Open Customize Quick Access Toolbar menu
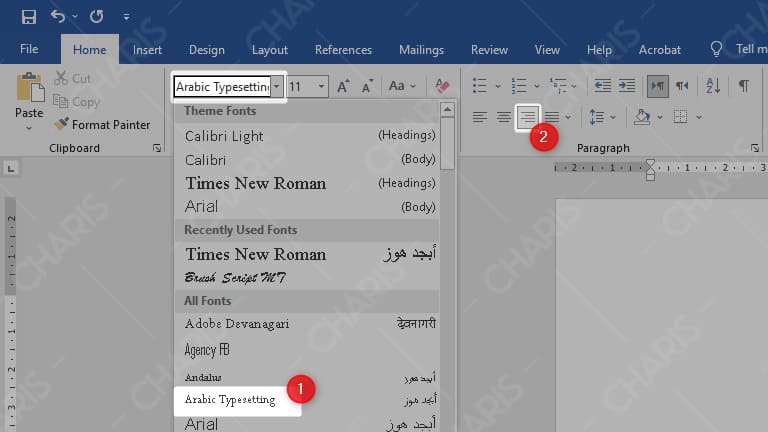This screenshot has width=768, height=432. tap(126, 17)
